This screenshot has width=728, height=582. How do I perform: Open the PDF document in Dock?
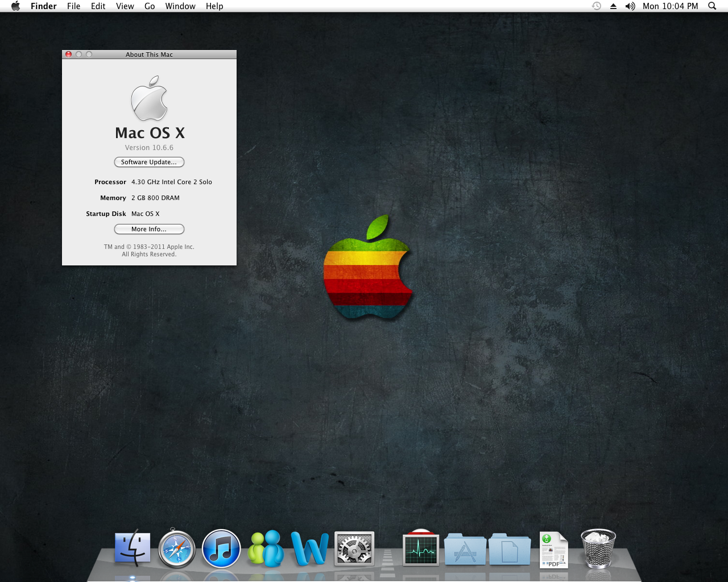pos(553,550)
